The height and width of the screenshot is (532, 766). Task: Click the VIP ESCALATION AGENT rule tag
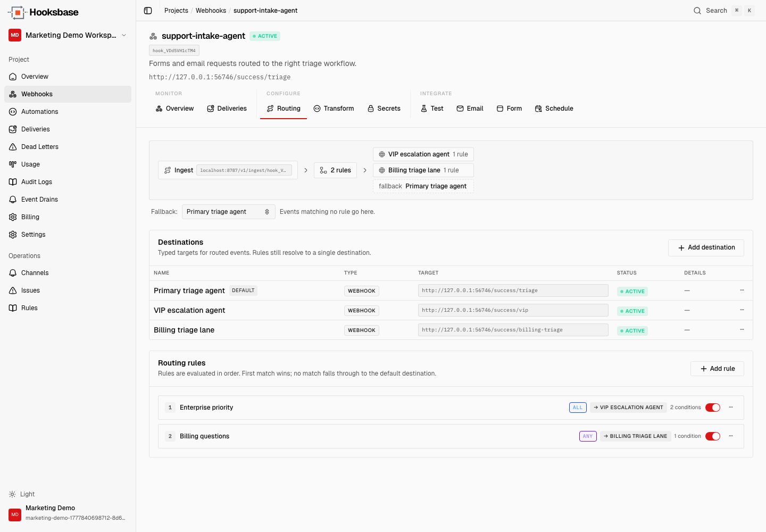[628, 408]
